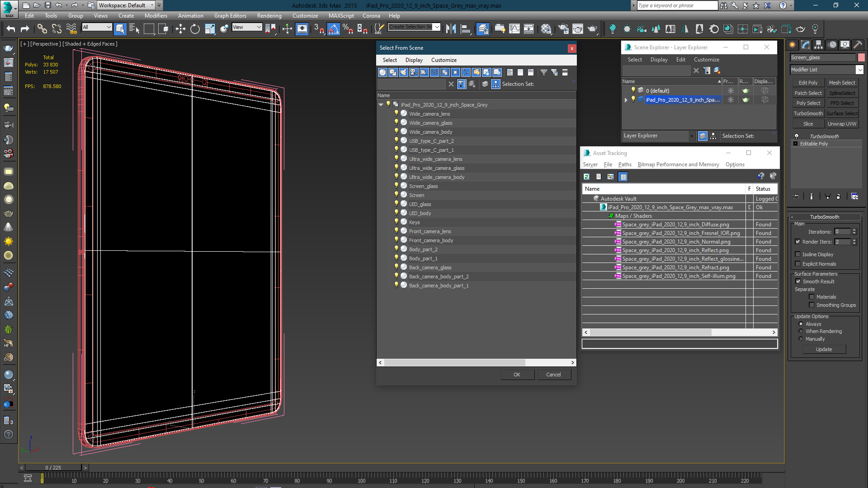Click the Unwrap UVW modifier button

click(842, 124)
